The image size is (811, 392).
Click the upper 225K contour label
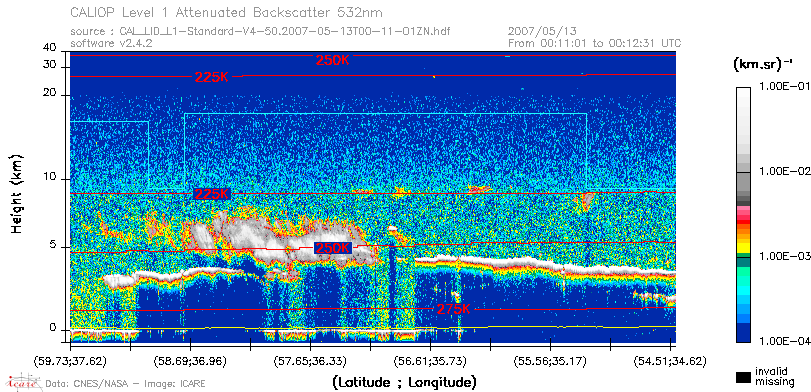(212, 77)
